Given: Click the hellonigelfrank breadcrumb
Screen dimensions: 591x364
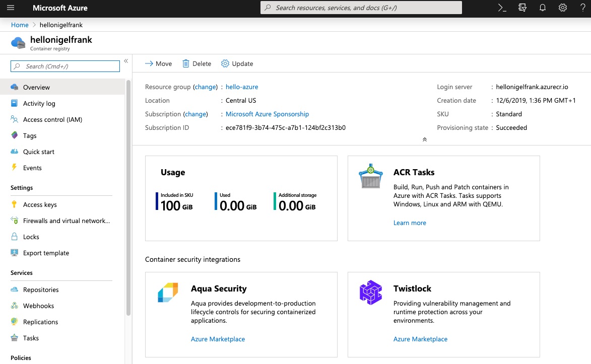Looking at the screenshot, I should [61, 25].
